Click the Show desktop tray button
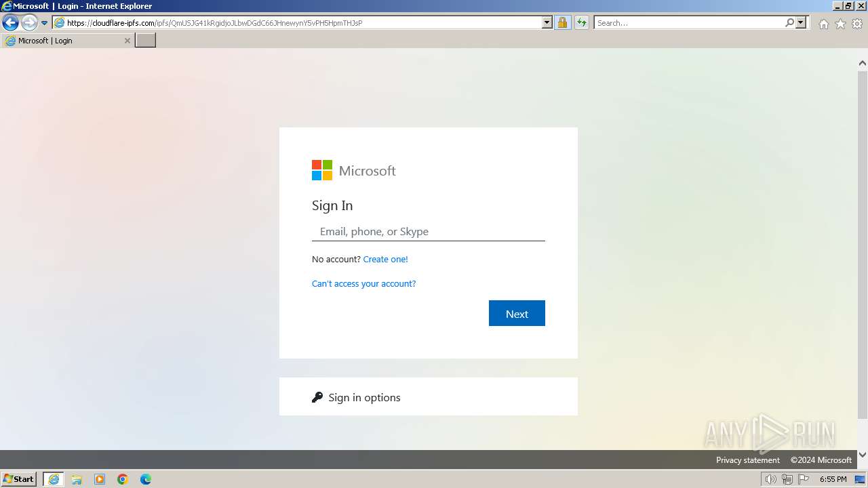Screen dimensions: 868x488 pyautogui.click(x=860, y=479)
